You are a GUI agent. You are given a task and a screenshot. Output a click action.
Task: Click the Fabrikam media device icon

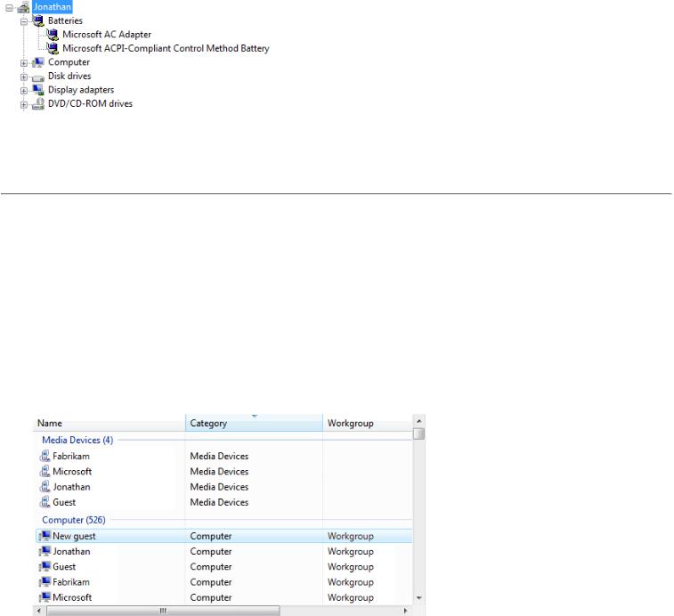click(45, 456)
